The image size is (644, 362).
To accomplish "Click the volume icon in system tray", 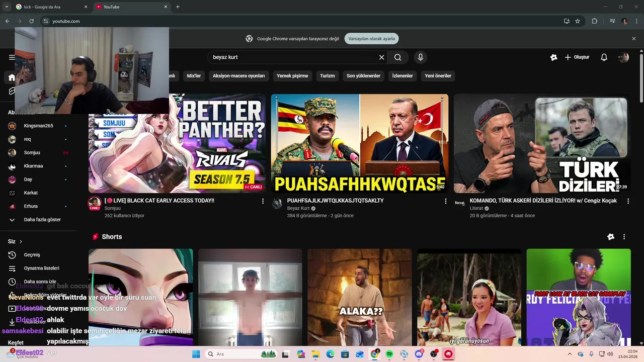I will point(610,354).
